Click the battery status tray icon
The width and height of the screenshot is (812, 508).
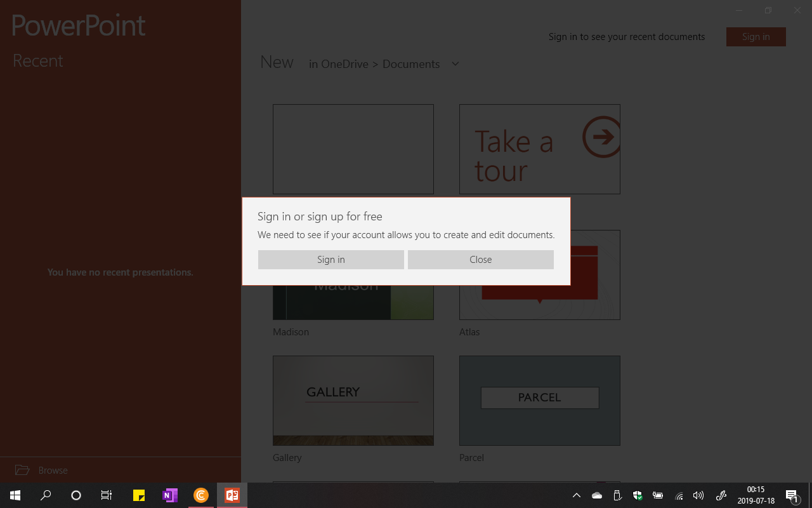point(658,495)
